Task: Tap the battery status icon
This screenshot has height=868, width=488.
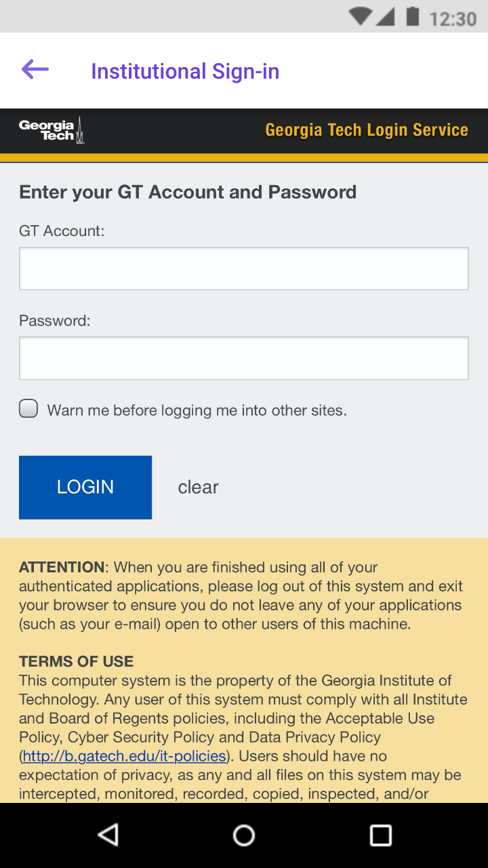Action: [413, 17]
